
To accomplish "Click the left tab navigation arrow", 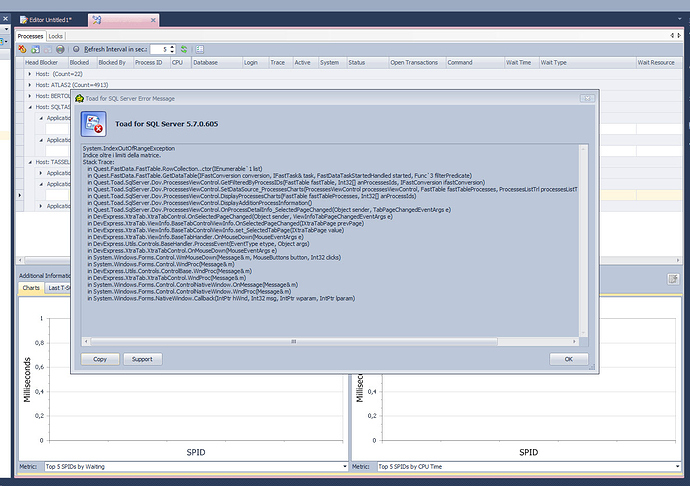I will coord(672,35).
